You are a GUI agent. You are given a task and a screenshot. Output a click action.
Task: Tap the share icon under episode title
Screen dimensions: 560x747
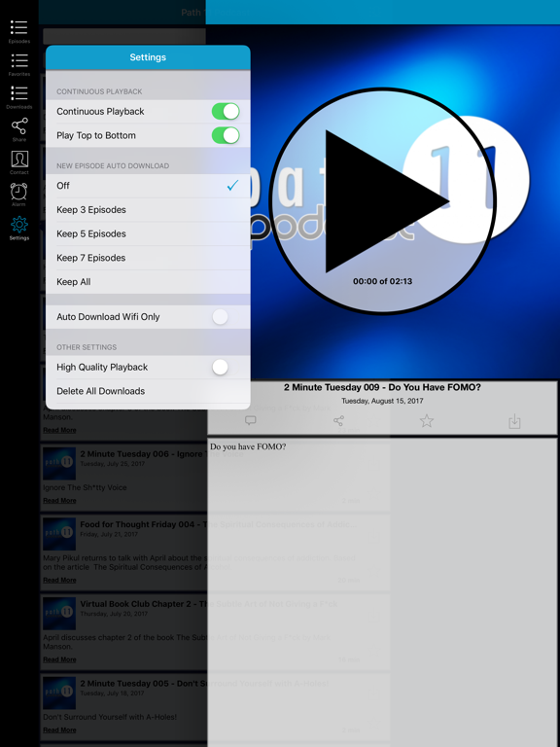[x=338, y=420]
